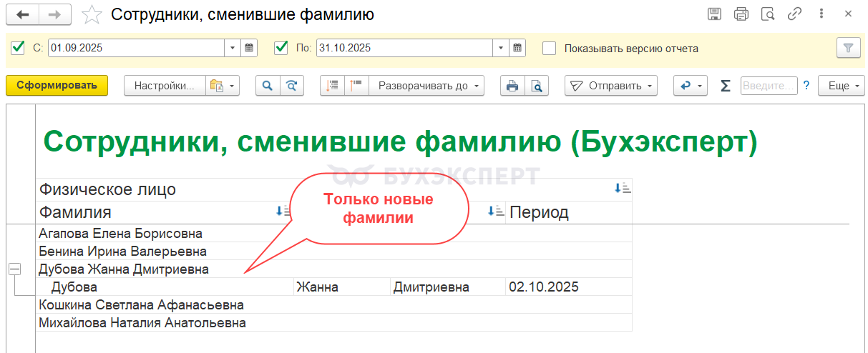Open the start date dropdown arrow

click(233, 48)
